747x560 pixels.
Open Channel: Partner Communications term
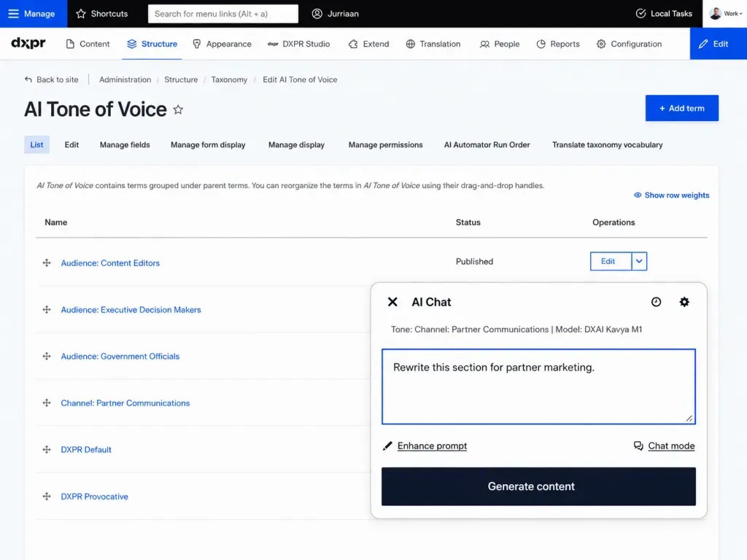125,402
